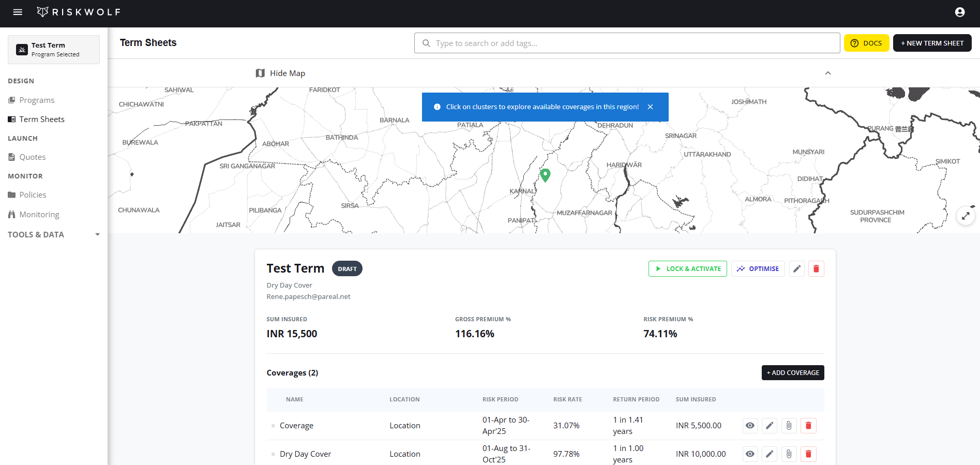The image size is (980, 465).
Task: Click the search or add tags field
Action: click(627, 43)
